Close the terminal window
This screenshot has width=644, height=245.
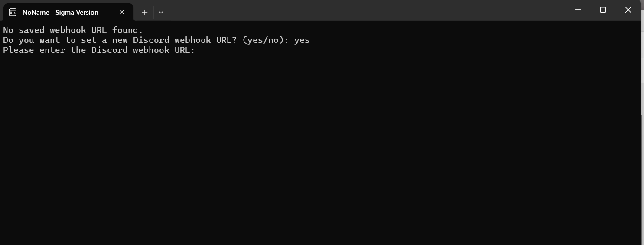628,10
